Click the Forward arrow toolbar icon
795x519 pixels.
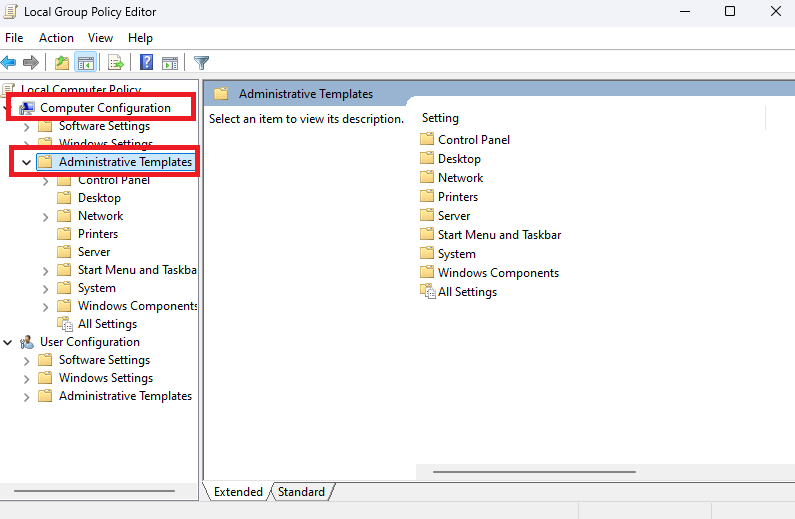tap(31, 63)
